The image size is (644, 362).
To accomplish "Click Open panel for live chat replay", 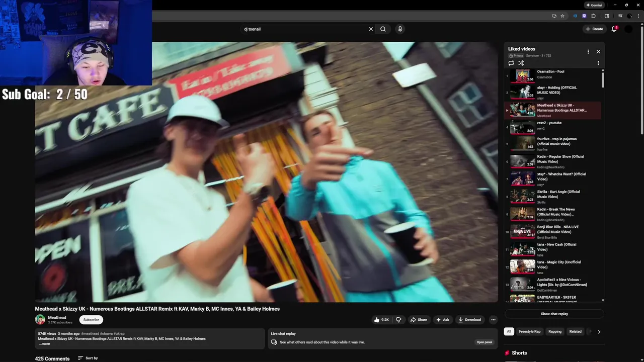I will pyautogui.click(x=485, y=342).
